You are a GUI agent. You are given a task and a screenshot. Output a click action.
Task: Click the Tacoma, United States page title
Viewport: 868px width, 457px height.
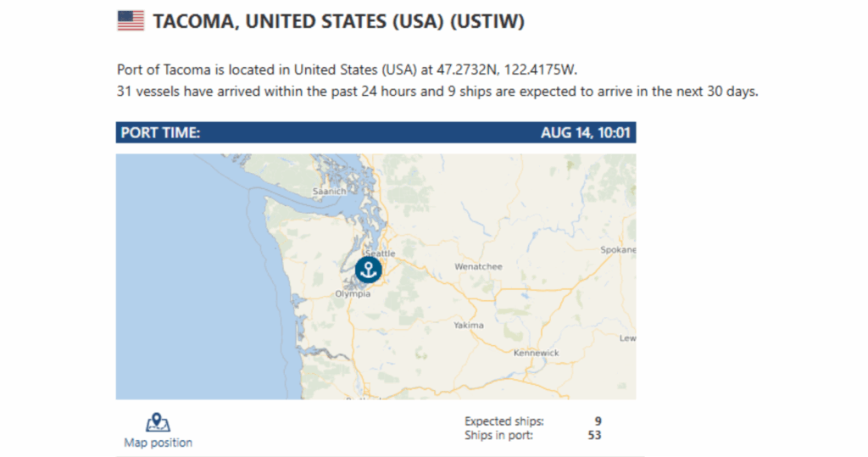pos(338,21)
